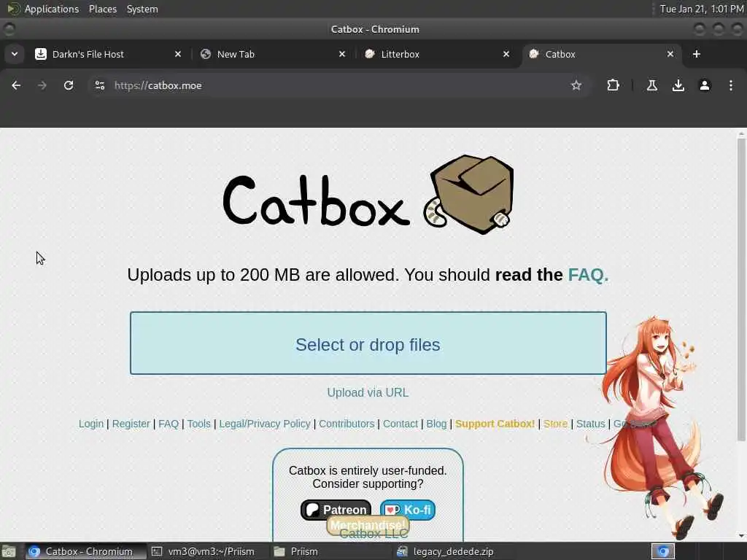Close the Litterbox tab
The height and width of the screenshot is (560, 747).
point(506,54)
